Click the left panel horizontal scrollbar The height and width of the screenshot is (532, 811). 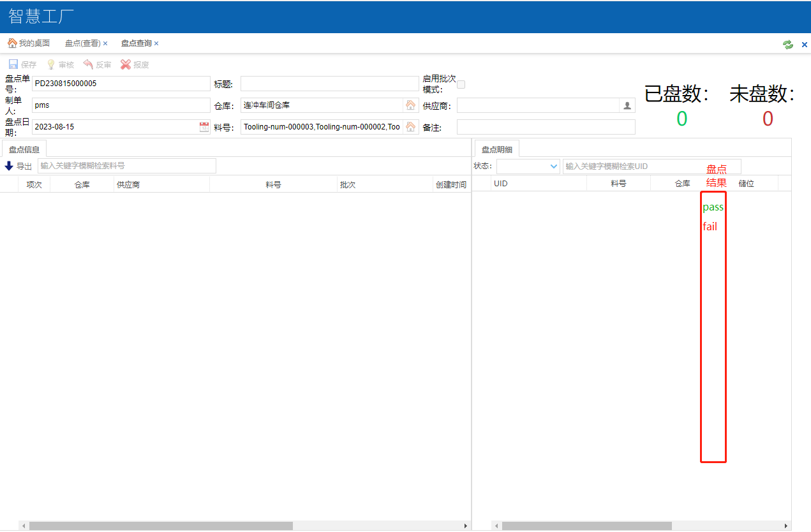pos(161,526)
